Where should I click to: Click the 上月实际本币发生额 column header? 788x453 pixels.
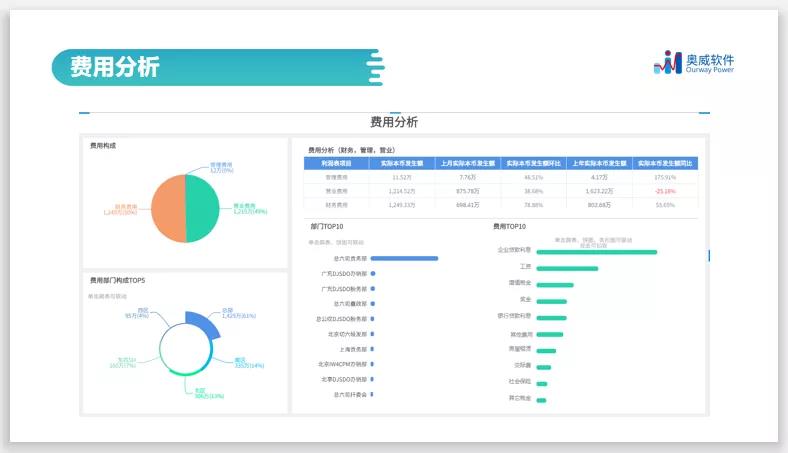[467, 162]
